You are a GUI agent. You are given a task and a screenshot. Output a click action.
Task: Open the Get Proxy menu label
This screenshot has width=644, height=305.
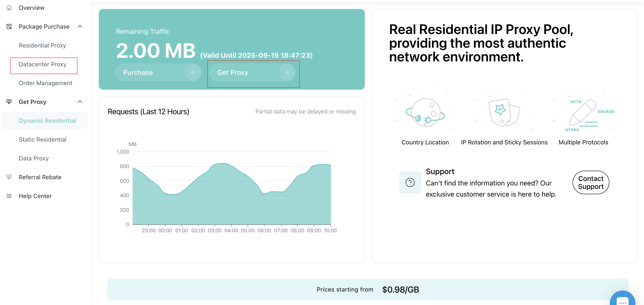[32, 102]
